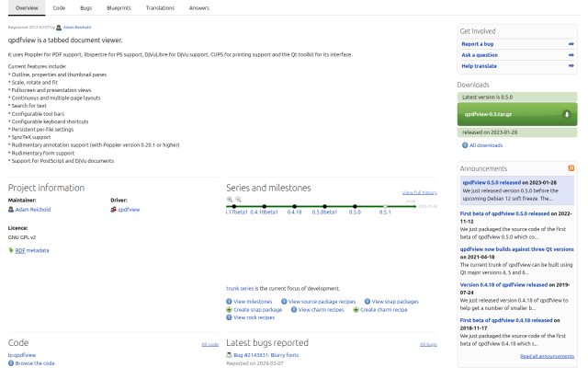Screen dimensions: 588x368
Task: Open driver qpdfview team link
Action: coord(129,210)
